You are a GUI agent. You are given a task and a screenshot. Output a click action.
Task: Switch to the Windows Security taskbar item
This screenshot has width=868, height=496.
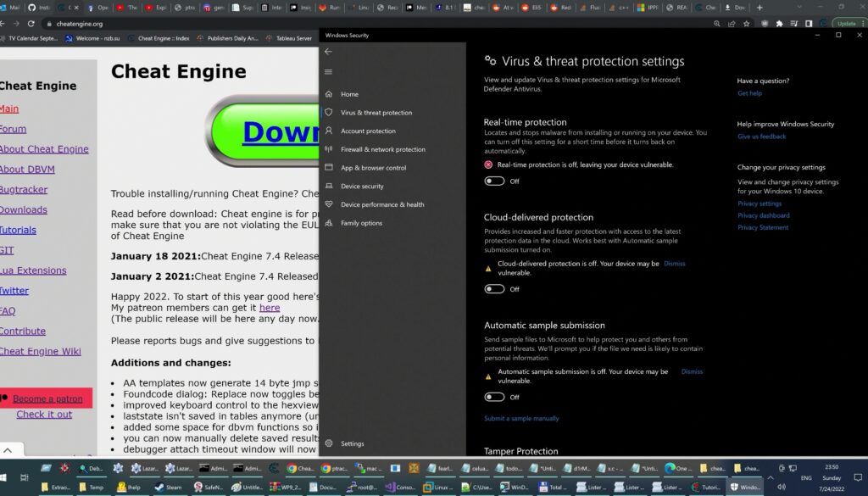[x=745, y=488]
